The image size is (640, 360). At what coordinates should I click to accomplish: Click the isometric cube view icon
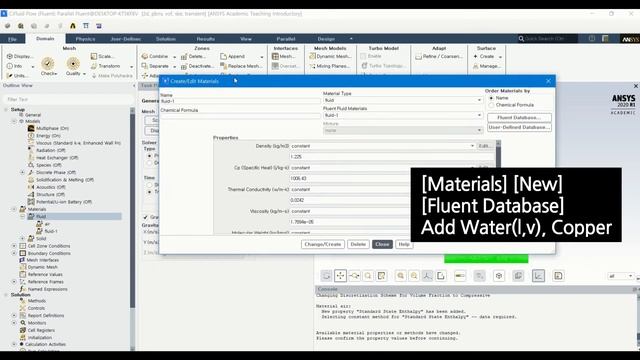499,276
